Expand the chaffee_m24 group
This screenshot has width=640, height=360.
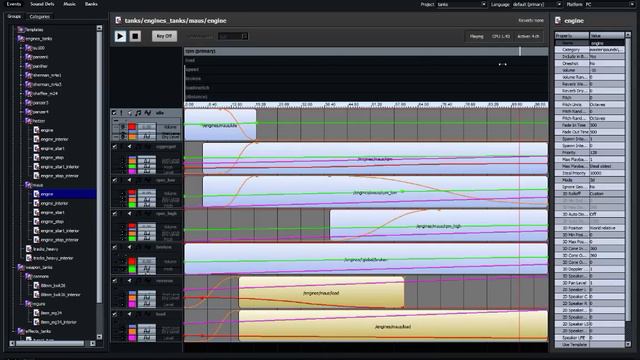click(21, 93)
